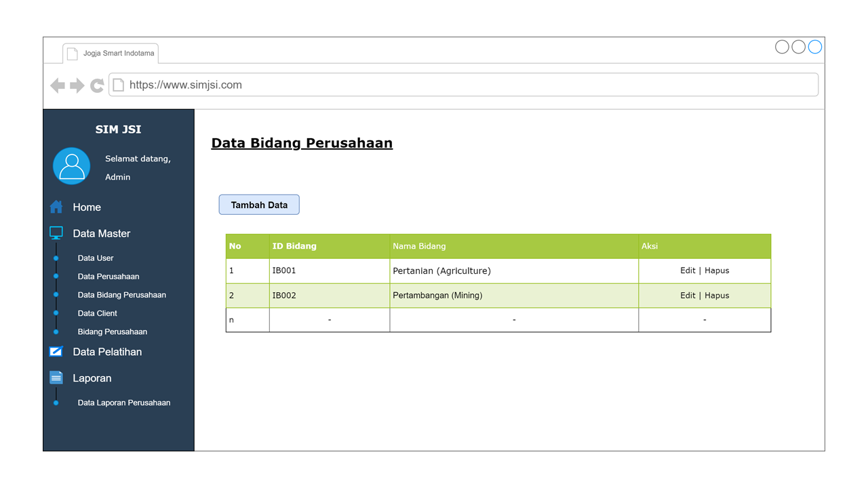Open the Data Pelatihan menu
Screen dimensions: 868x488
107,352
